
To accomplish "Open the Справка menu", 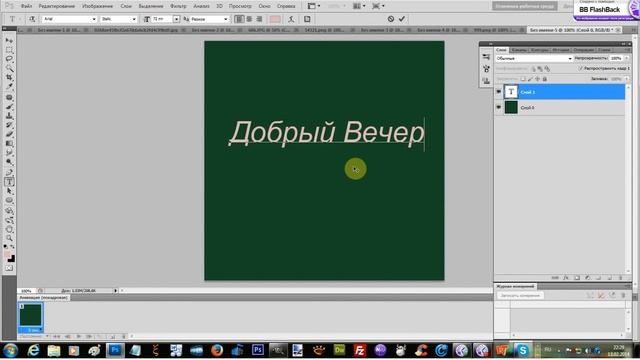I will pos(286,6).
